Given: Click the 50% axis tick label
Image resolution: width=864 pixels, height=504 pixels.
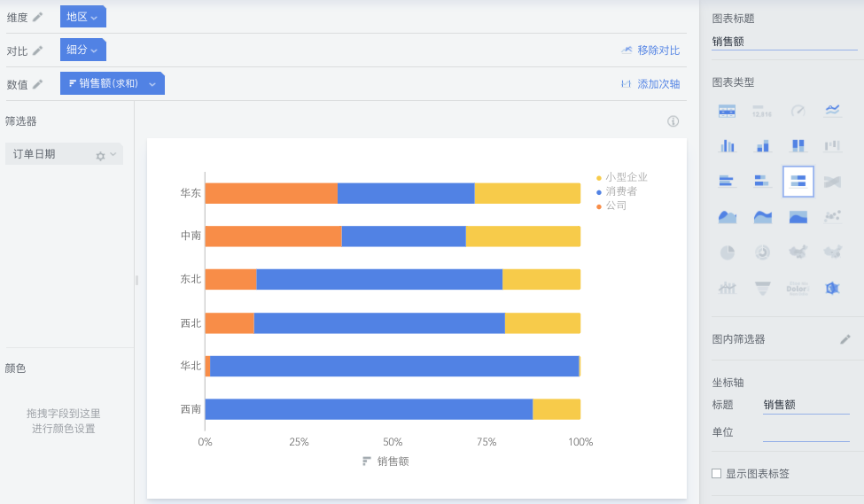Looking at the screenshot, I should [x=393, y=442].
